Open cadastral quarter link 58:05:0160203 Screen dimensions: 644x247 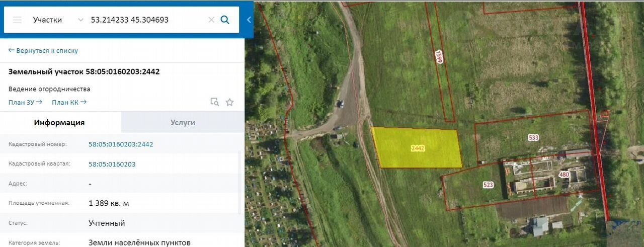[x=112, y=164]
